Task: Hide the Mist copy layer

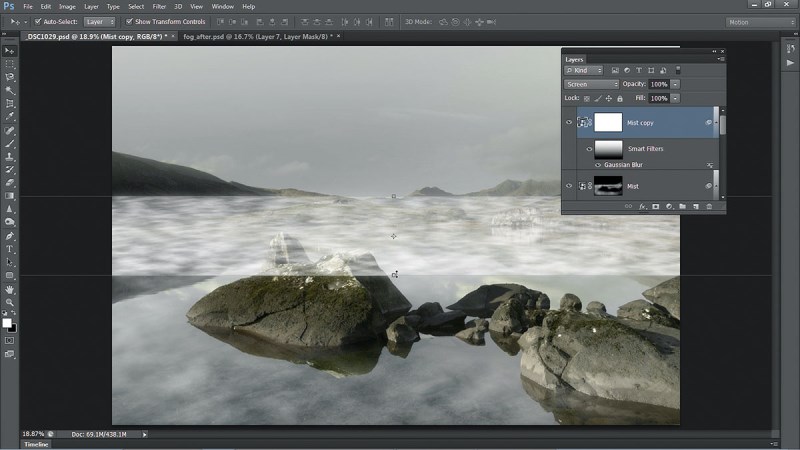Action: click(569, 122)
